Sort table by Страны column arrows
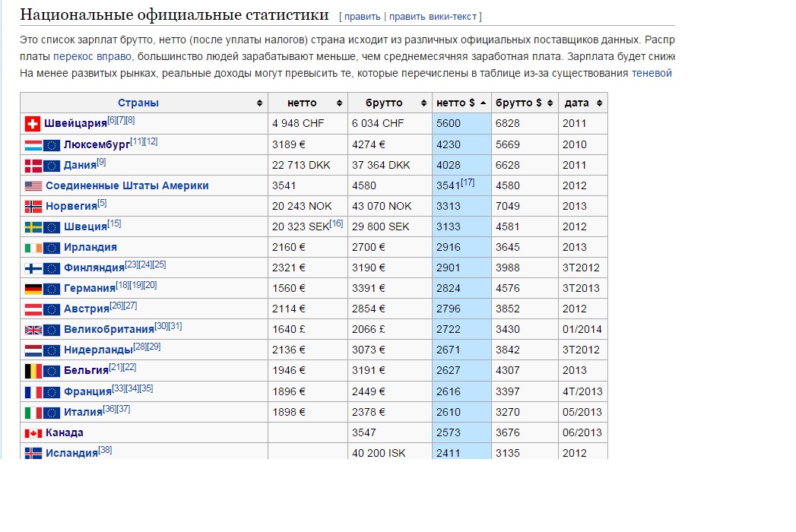The height and width of the screenshot is (532, 796). click(x=259, y=103)
